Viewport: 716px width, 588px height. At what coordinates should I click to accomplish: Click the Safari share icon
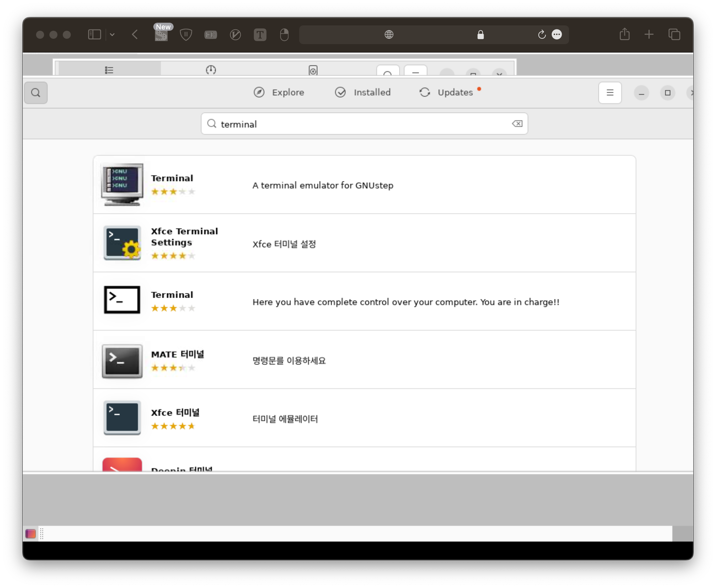click(x=624, y=34)
